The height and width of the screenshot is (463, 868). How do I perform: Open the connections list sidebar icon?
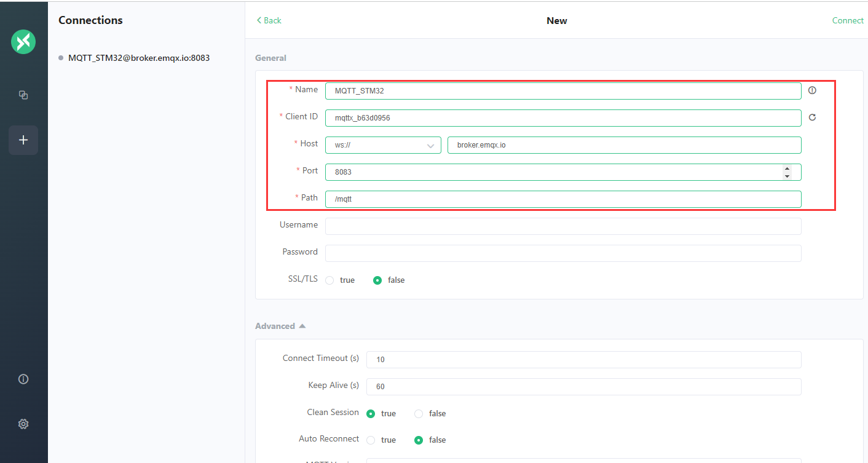[x=23, y=95]
